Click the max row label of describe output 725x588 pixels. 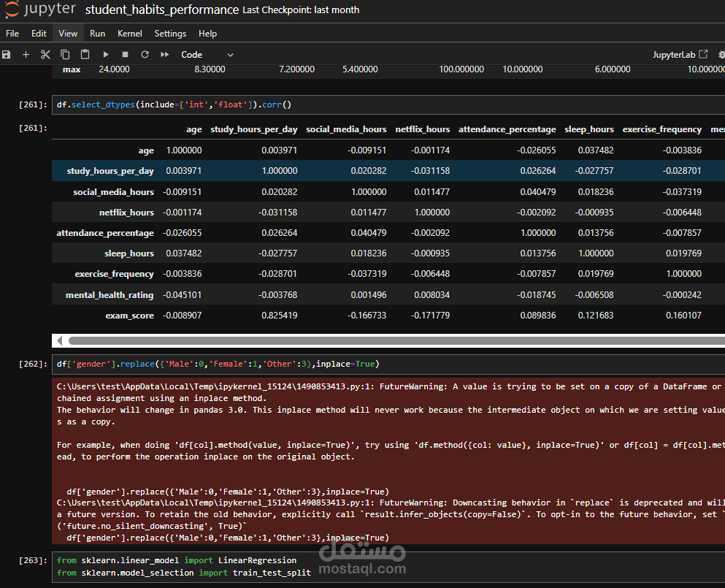click(72, 69)
